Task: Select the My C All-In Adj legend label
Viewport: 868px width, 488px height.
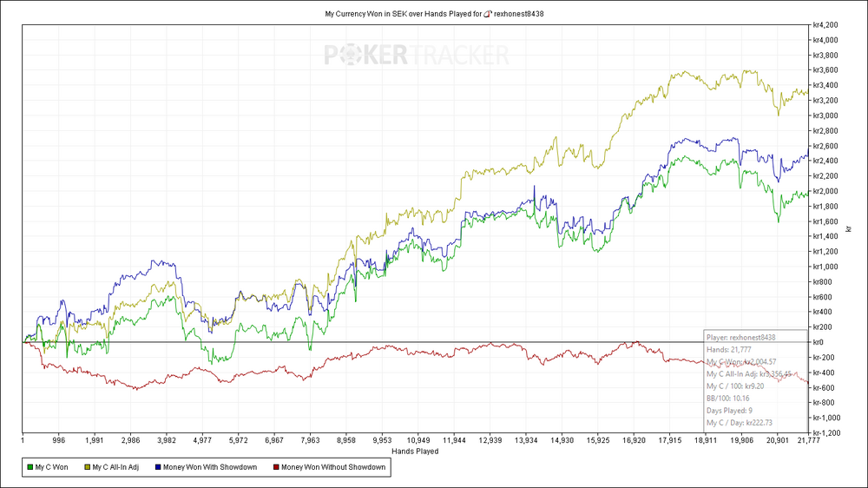Action: (x=115, y=467)
